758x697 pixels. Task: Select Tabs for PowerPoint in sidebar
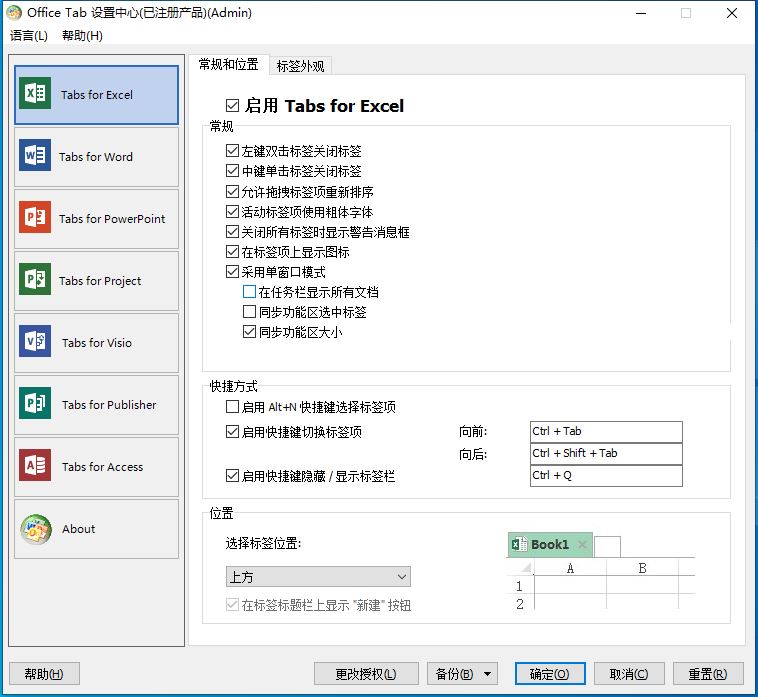click(97, 218)
